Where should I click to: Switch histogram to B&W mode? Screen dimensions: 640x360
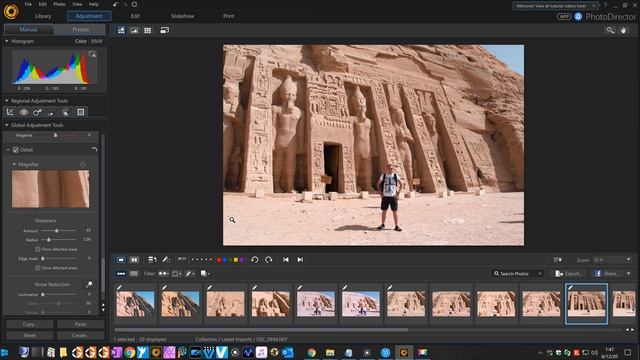point(96,41)
